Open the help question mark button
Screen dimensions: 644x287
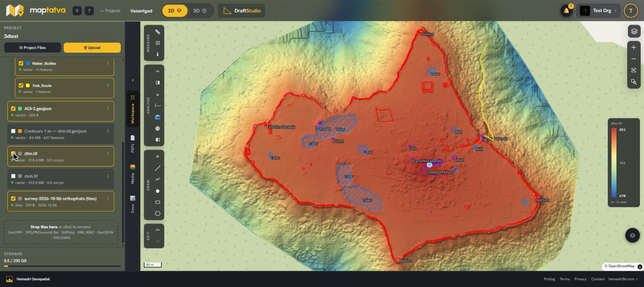[x=89, y=11]
